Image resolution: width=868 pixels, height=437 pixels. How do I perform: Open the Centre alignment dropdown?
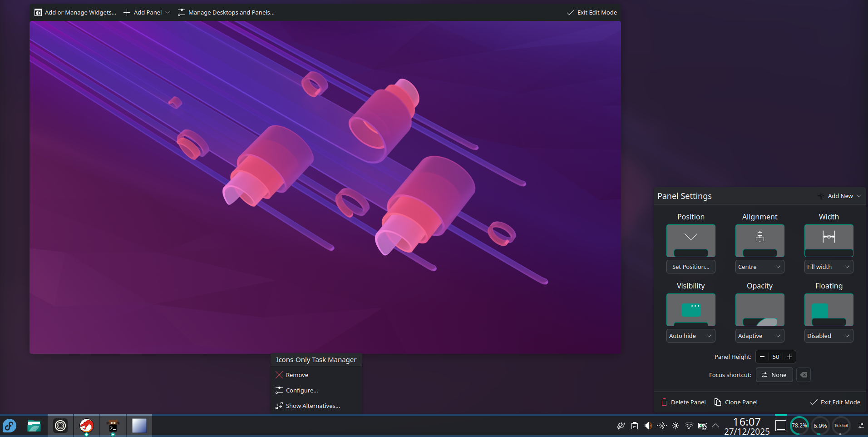(759, 267)
